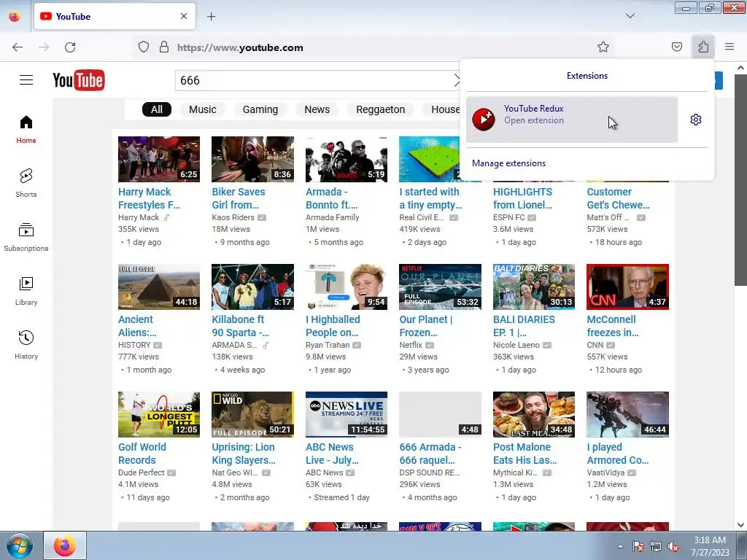Play the BALI DIARIES thumbnail
This screenshot has height=560, width=747.
tap(533, 287)
